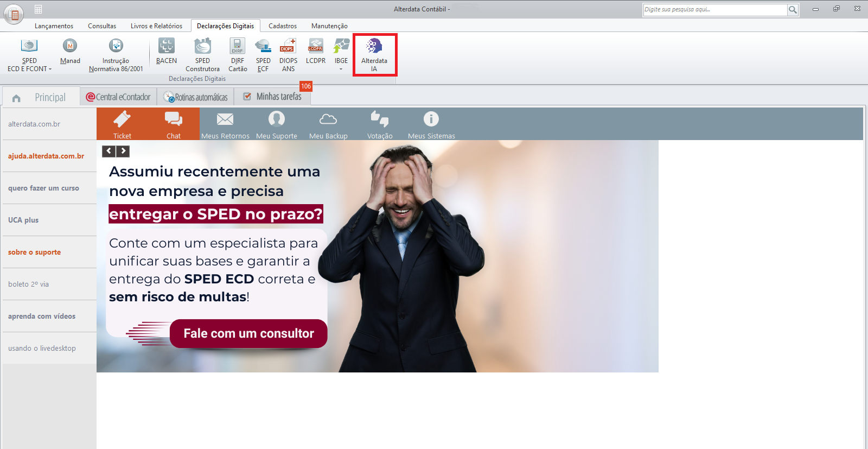Open sobre o suporte link

point(34,252)
